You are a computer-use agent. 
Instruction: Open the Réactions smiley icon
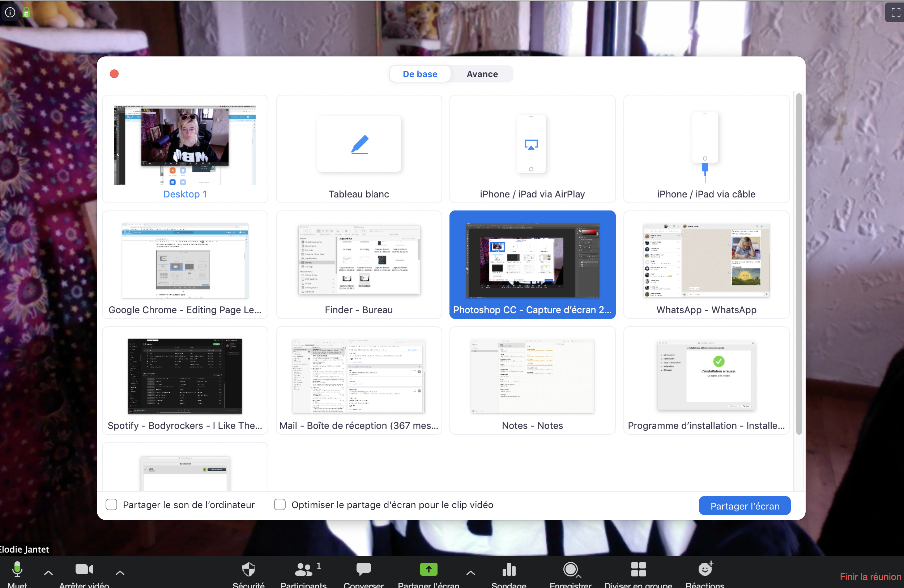(705, 569)
